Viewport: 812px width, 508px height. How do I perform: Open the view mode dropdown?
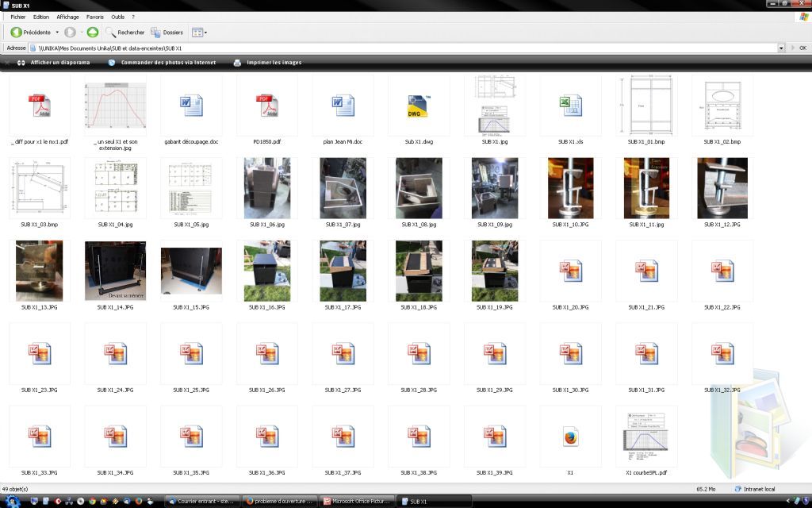[x=199, y=32]
